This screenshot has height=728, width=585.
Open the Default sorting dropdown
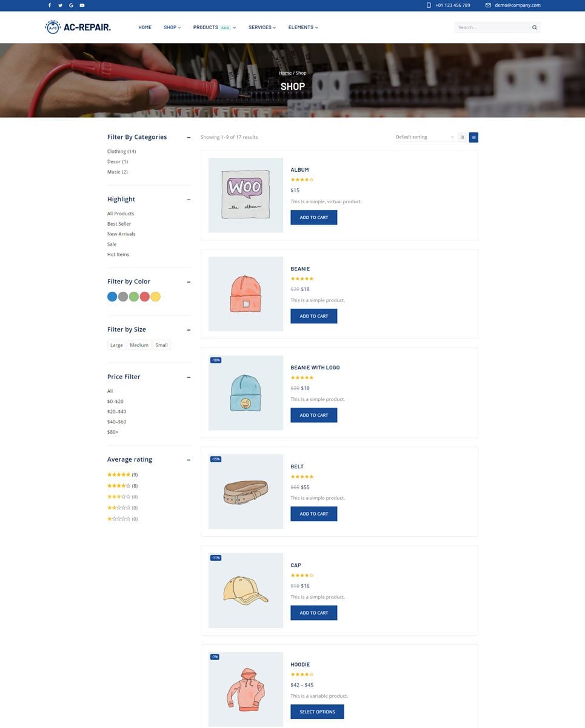pyautogui.click(x=425, y=137)
